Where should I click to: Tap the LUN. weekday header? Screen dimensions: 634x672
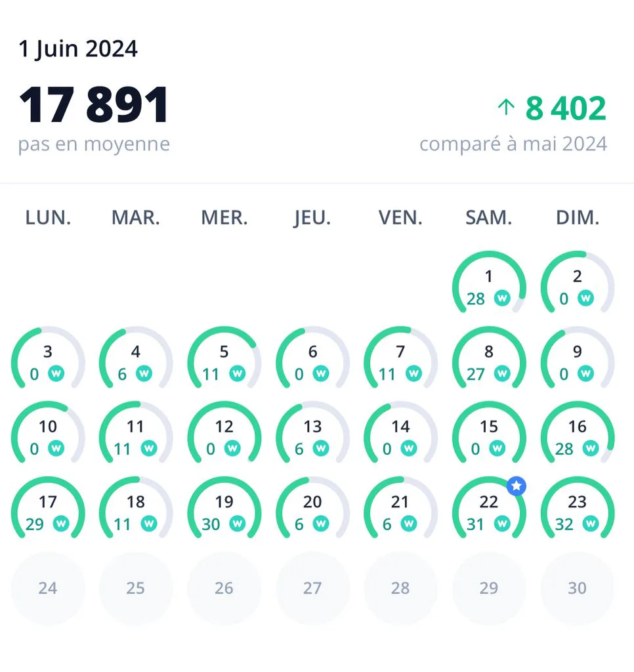tap(48, 218)
